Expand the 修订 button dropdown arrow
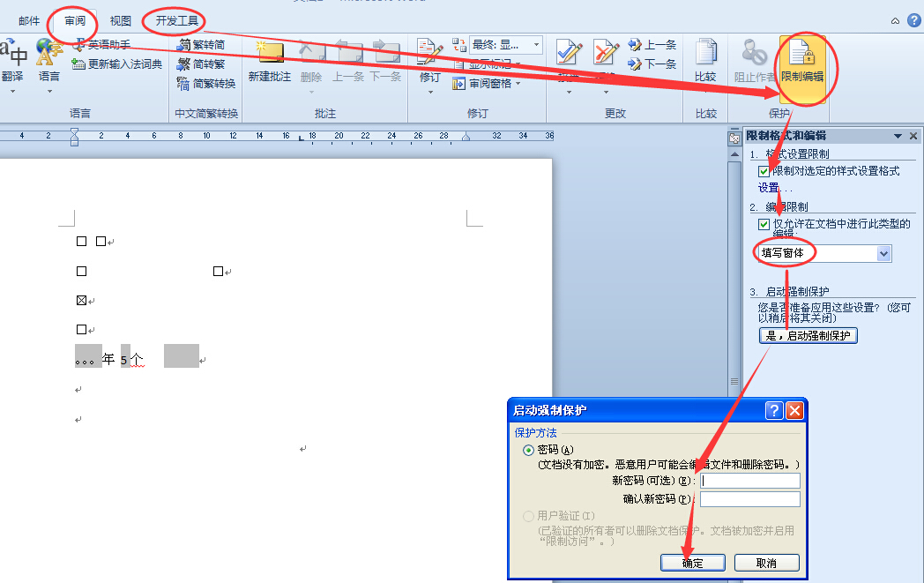Viewport: 924px width, 583px height. (430, 92)
